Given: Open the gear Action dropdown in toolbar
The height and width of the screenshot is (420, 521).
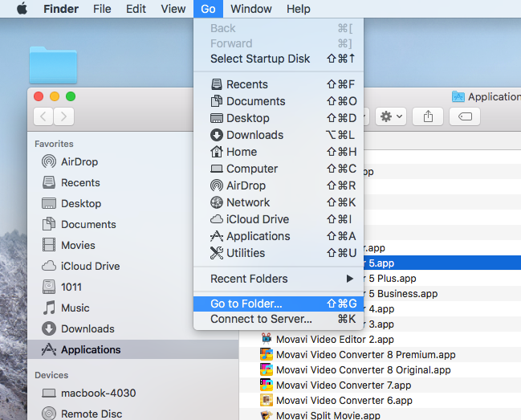Looking at the screenshot, I should [391, 116].
